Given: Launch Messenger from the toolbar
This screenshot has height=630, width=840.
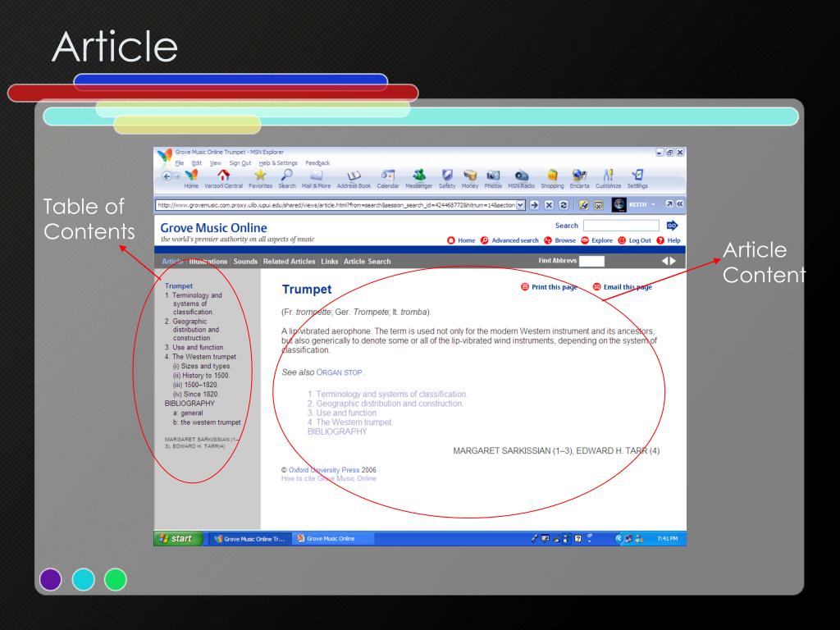Looking at the screenshot, I should pyautogui.click(x=419, y=178).
